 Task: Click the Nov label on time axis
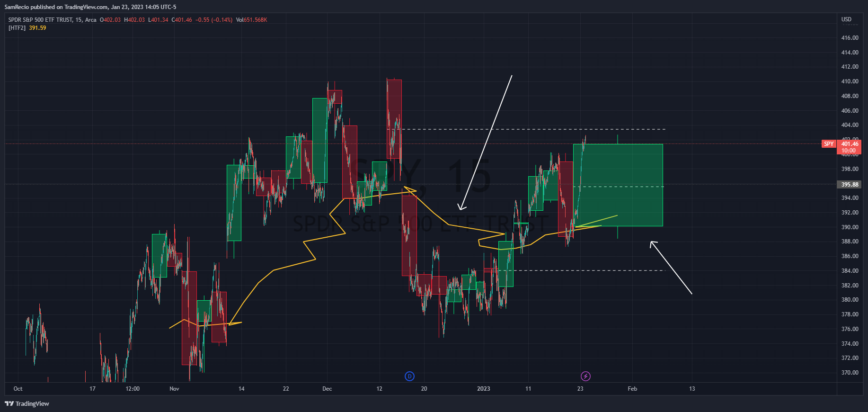174,389
